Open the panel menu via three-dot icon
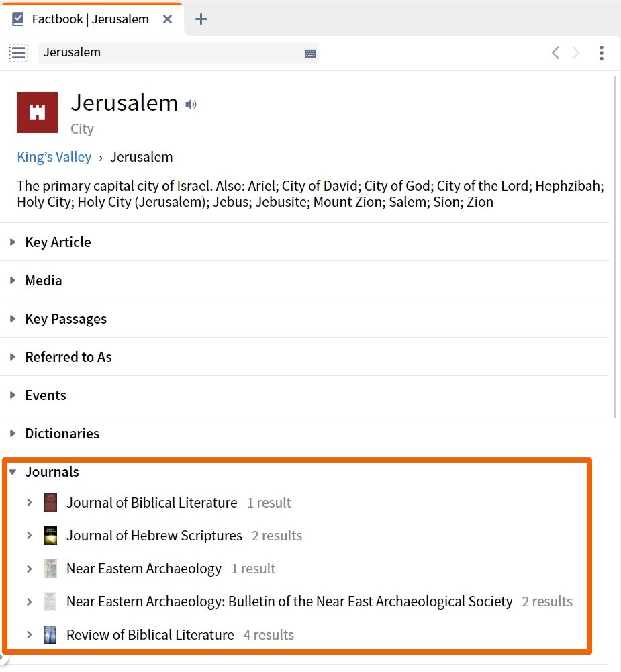The height and width of the screenshot is (672, 621). pyautogui.click(x=602, y=52)
